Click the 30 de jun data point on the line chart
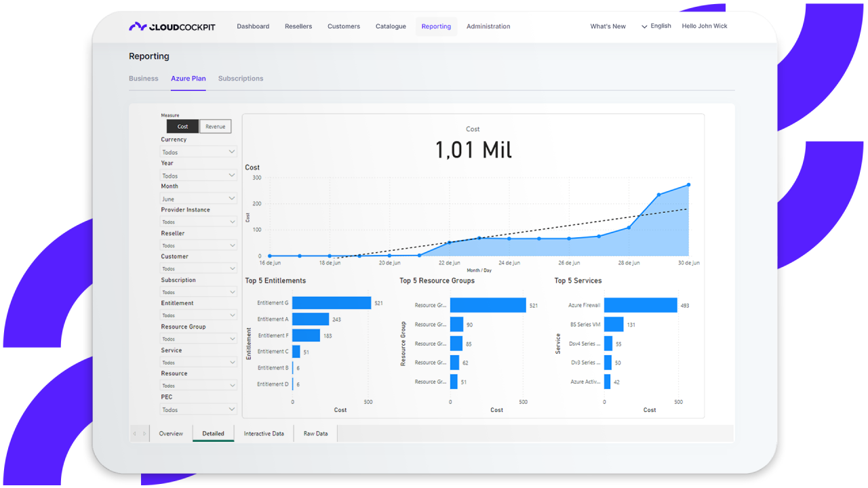Viewport: 868px width, 488px height. pyautogui.click(x=688, y=184)
